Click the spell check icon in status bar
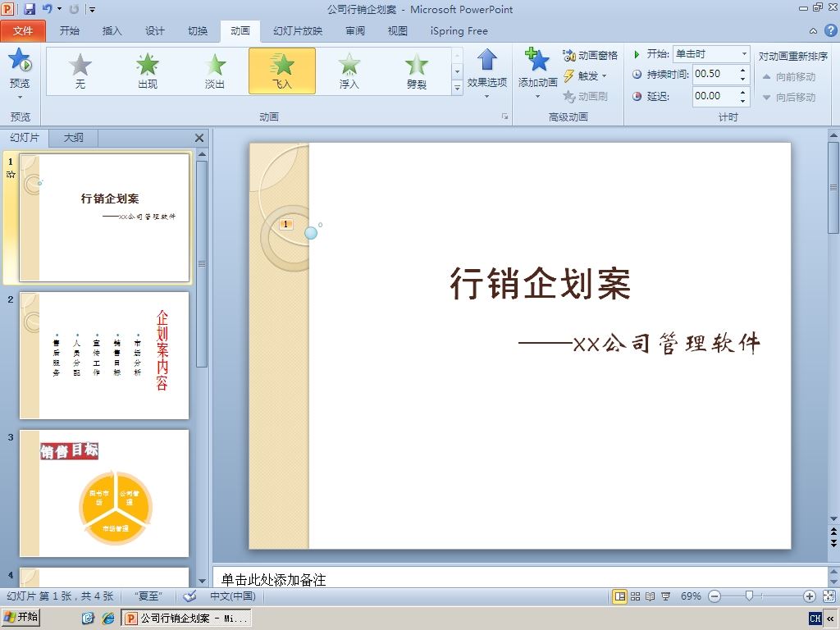The image size is (840, 630). pos(189,596)
